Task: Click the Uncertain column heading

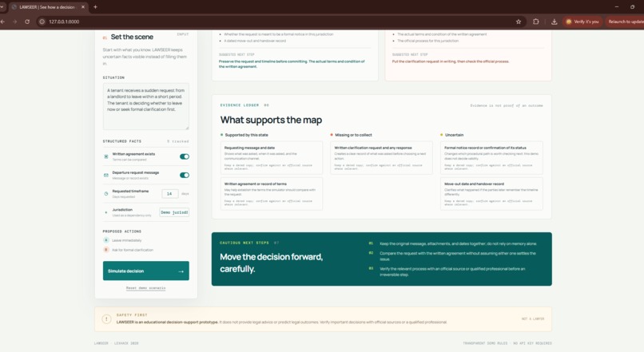Action: [454, 135]
